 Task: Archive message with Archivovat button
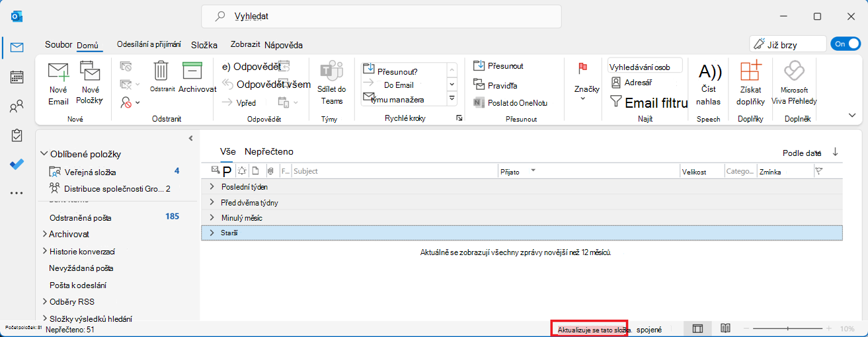click(x=196, y=77)
